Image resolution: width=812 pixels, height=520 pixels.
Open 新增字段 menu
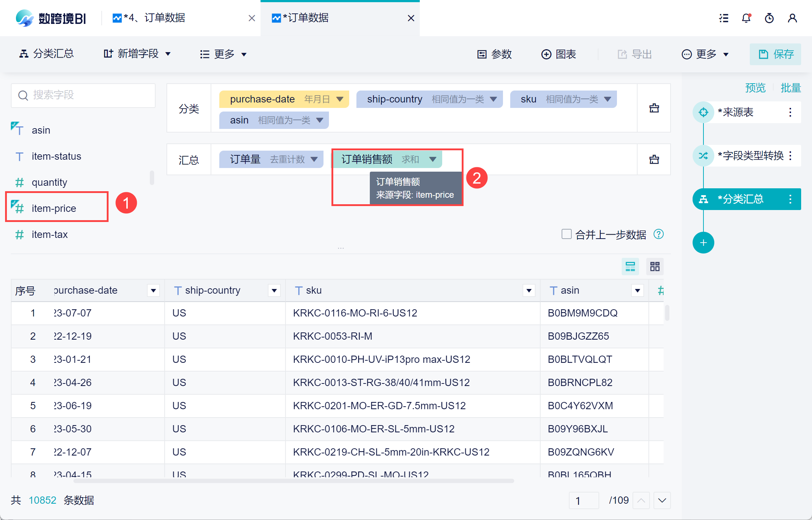[x=138, y=54]
